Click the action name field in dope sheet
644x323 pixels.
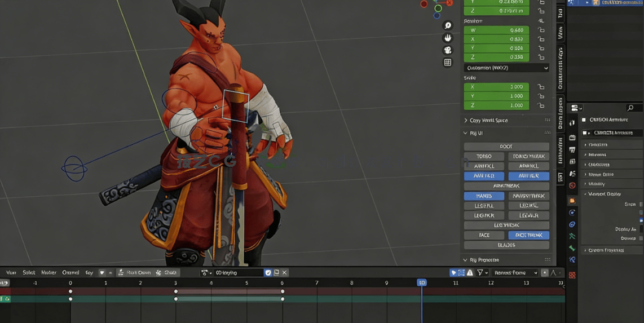click(x=238, y=272)
